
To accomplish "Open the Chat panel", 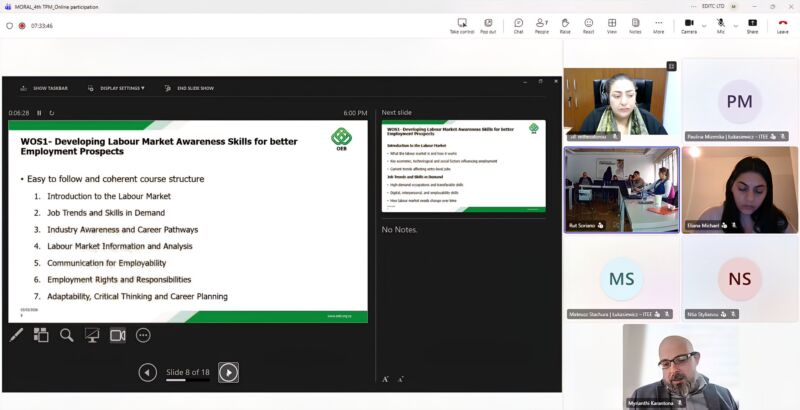I will (518, 25).
